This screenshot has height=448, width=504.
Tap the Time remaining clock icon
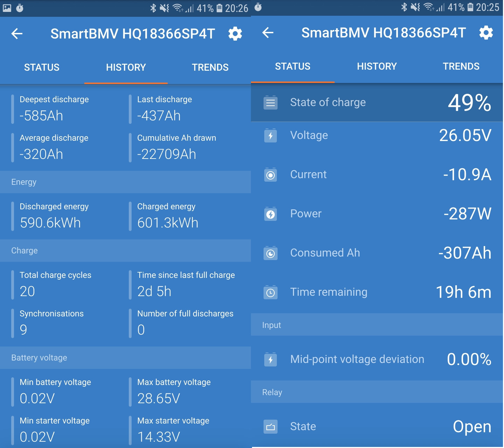[271, 292]
